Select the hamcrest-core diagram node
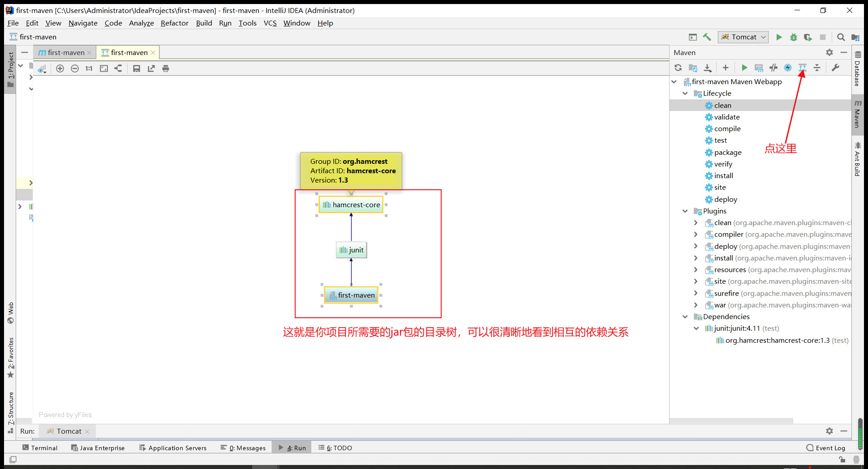Screen dimensions: 868x469 [x=351, y=205]
